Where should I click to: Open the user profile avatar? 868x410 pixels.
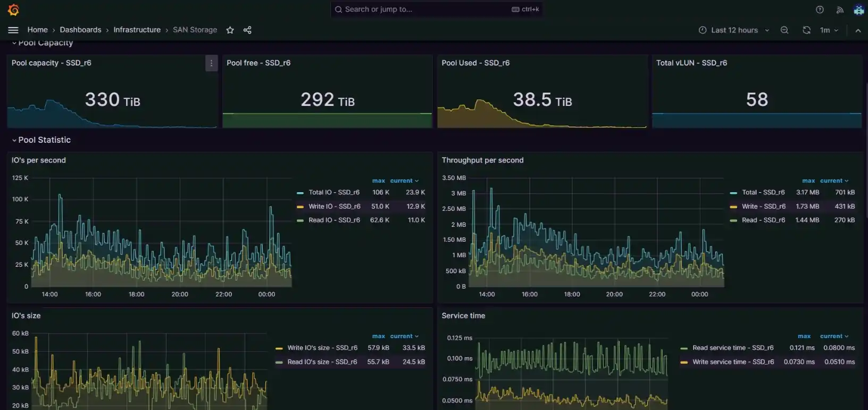858,10
